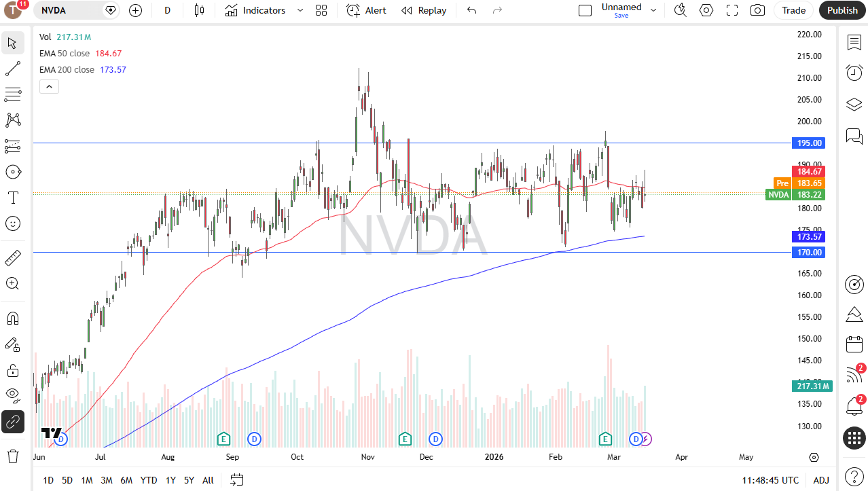Open the Trade button
The width and height of the screenshot is (868, 491).
click(x=793, y=10)
